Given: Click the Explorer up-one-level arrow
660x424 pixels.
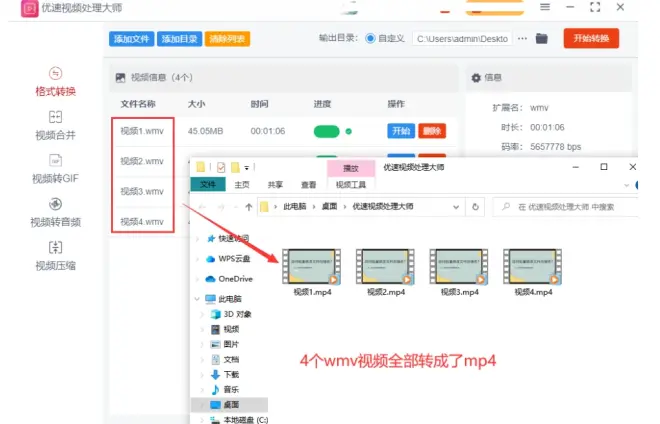Looking at the screenshot, I should 249,207.
